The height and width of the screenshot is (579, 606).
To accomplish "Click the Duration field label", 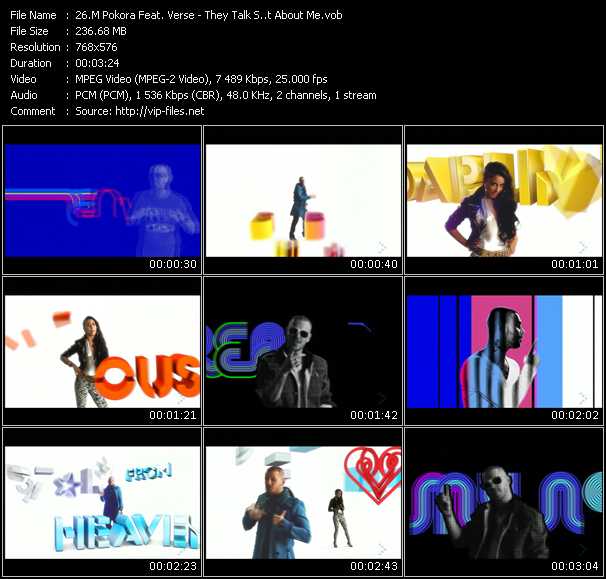I will [31, 63].
